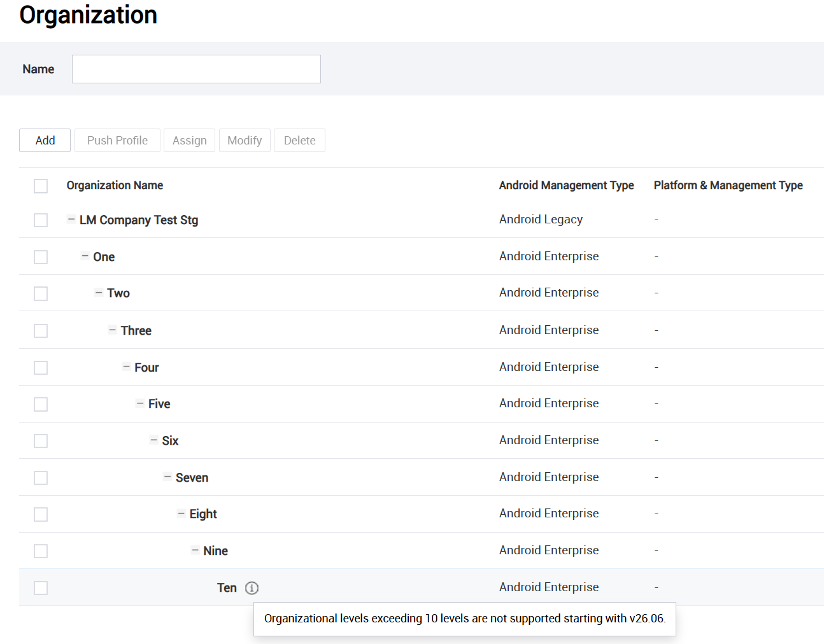Mark the checkbox for organization Six

[41, 441]
